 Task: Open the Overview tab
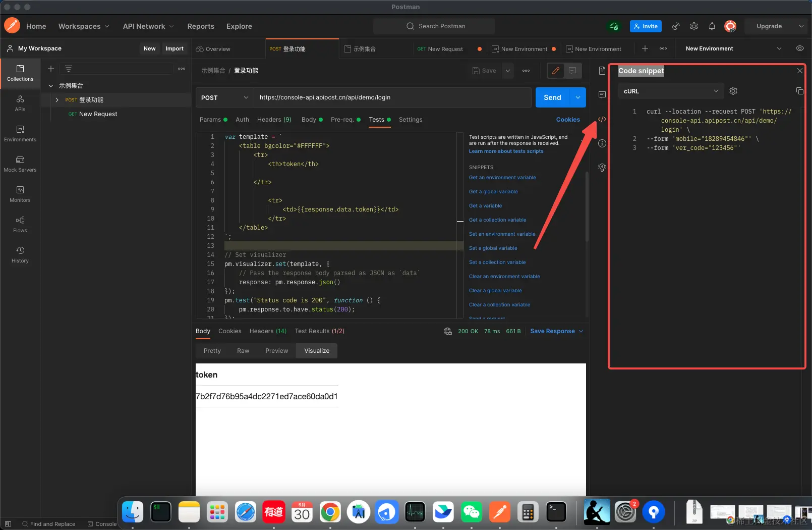click(x=213, y=49)
